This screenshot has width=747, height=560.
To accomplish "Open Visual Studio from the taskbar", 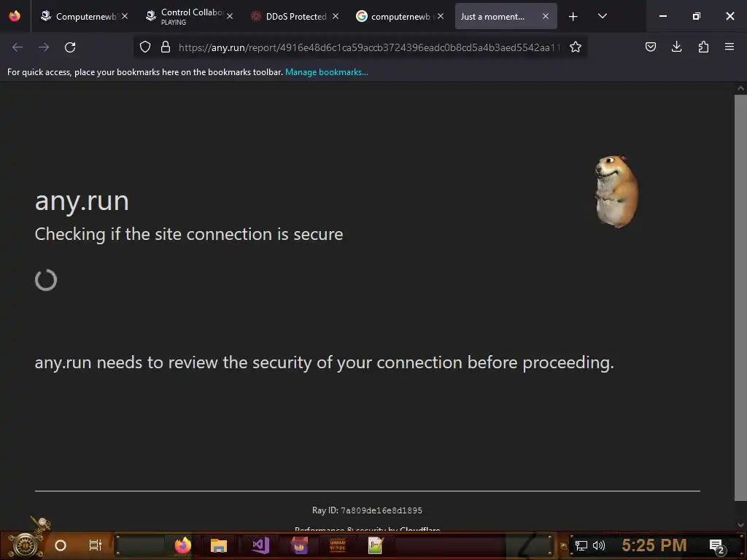I will [x=260, y=545].
